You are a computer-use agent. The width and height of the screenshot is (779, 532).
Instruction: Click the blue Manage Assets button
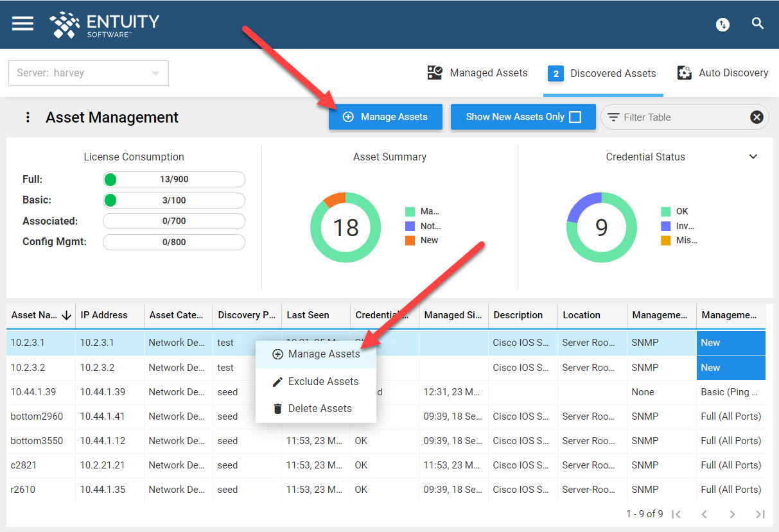pyautogui.click(x=385, y=117)
